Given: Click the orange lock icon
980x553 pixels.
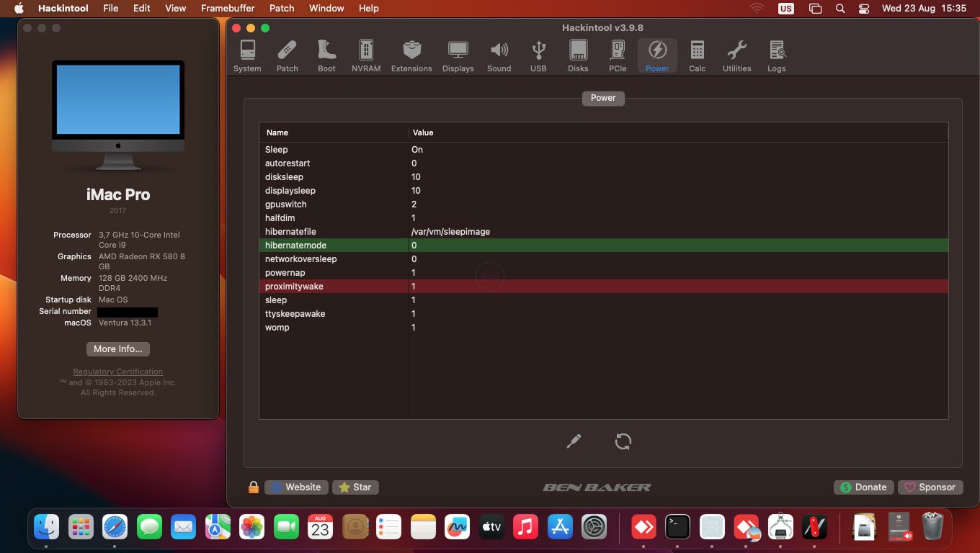Looking at the screenshot, I should [253, 487].
